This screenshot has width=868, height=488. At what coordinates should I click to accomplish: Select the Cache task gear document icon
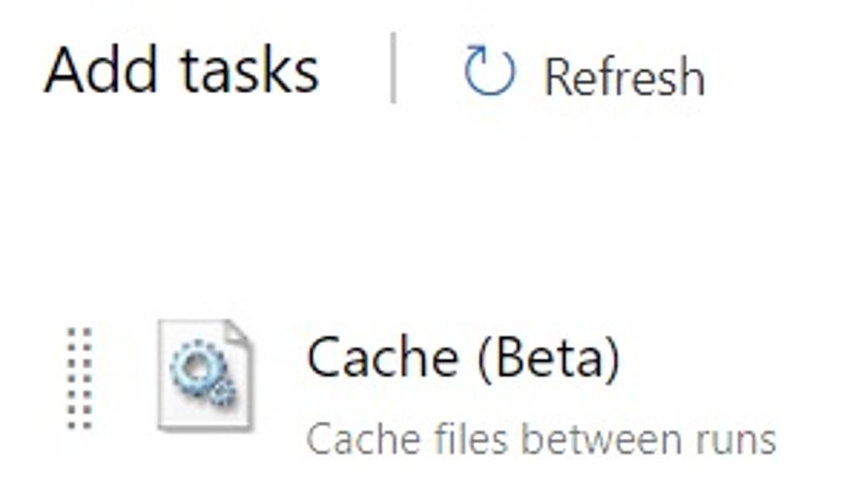(205, 375)
